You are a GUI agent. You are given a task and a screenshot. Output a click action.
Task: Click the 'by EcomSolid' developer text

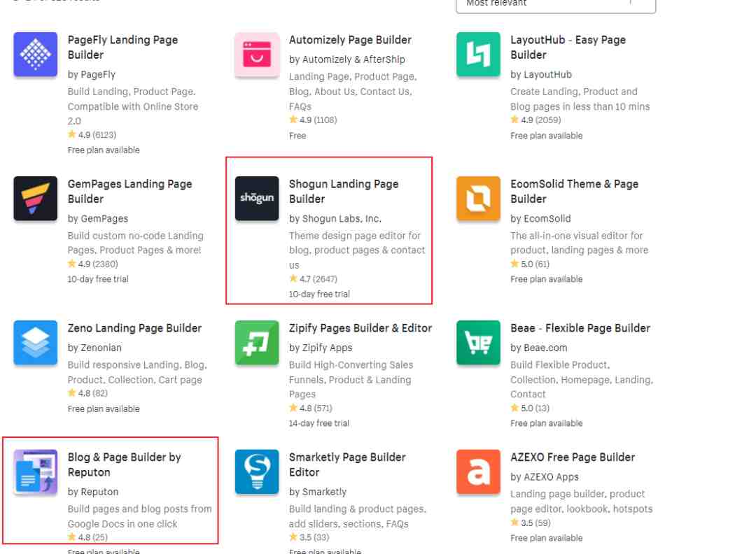click(540, 219)
